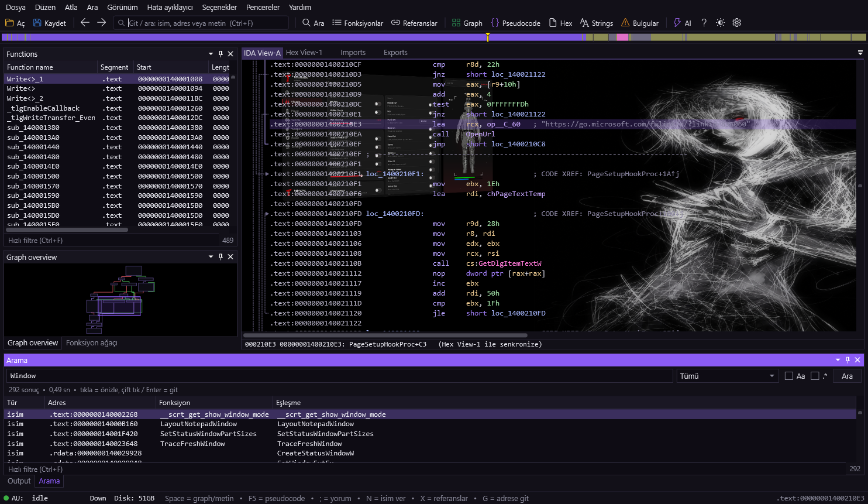This screenshot has height=504, width=868.
Task: Switch to Graph view from toolbar
Action: click(x=467, y=23)
